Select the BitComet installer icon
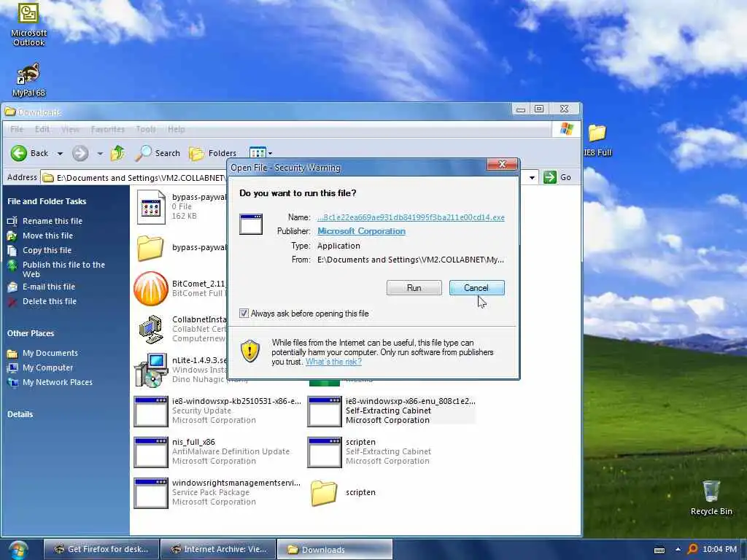 [151, 289]
